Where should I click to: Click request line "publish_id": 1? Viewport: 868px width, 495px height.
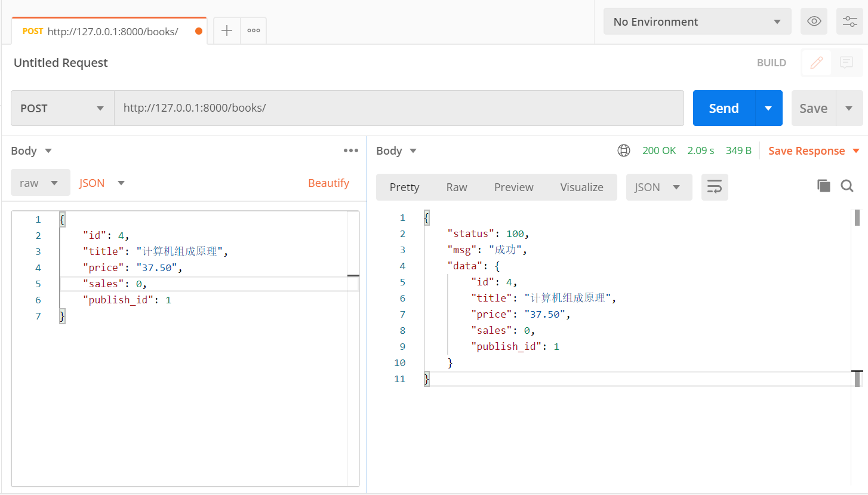127,300
